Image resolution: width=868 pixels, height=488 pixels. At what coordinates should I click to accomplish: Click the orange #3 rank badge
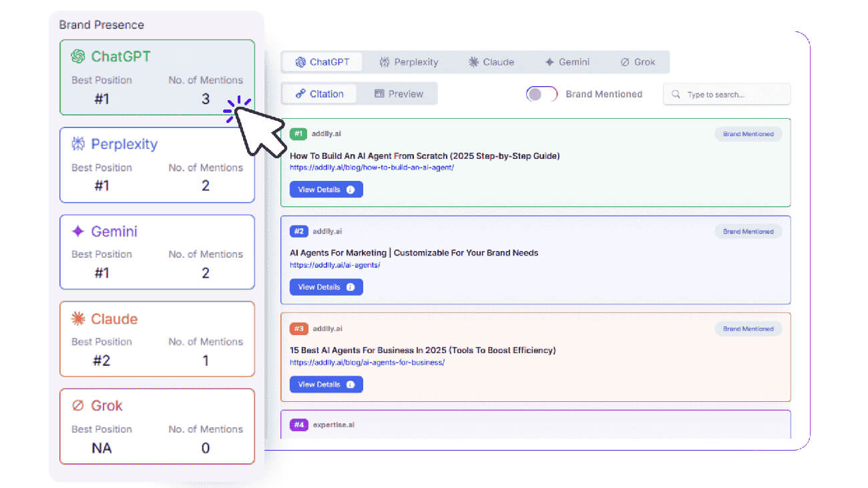(x=298, y=328)
